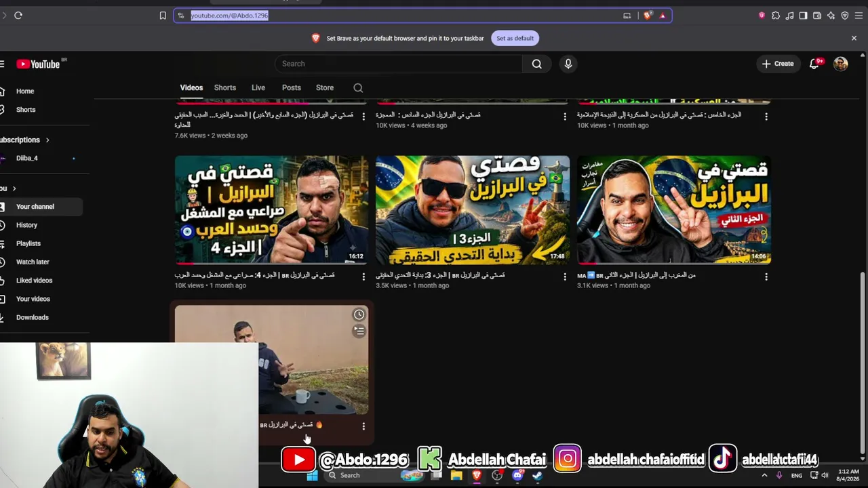Open options menu for Part 7 video

click(363, 117)
